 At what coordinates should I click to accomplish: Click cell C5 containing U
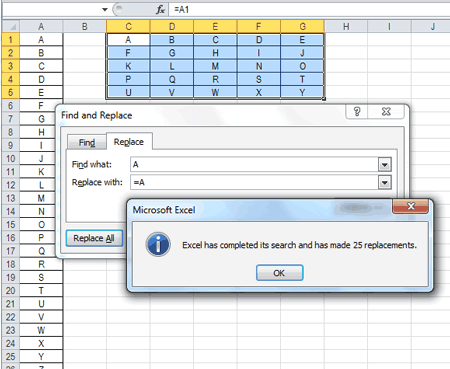pyautogui.click(x=128, y=92)
